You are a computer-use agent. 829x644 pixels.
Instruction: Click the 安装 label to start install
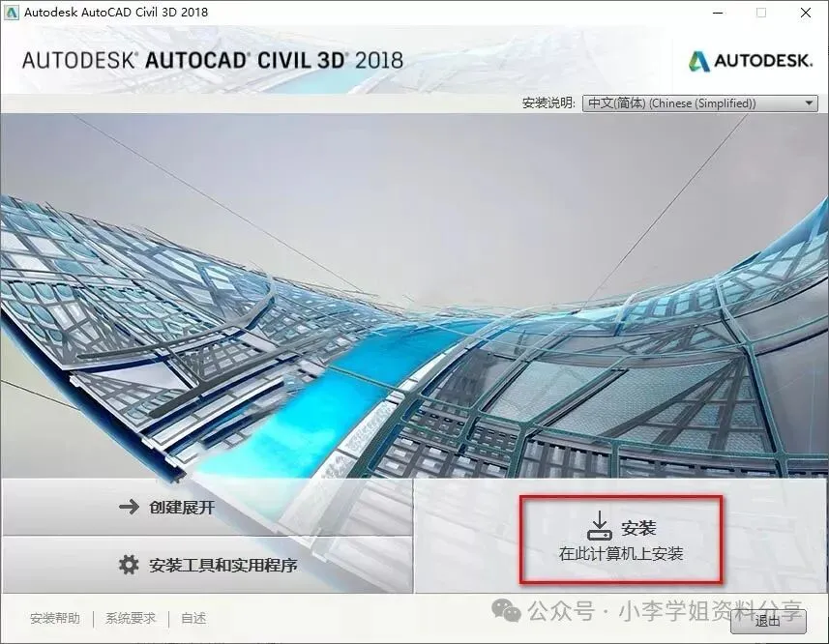coord(638,528)
